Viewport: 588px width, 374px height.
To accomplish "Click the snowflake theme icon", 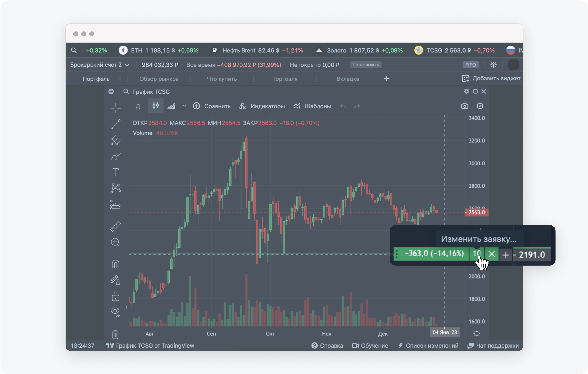I will (493, 65).
